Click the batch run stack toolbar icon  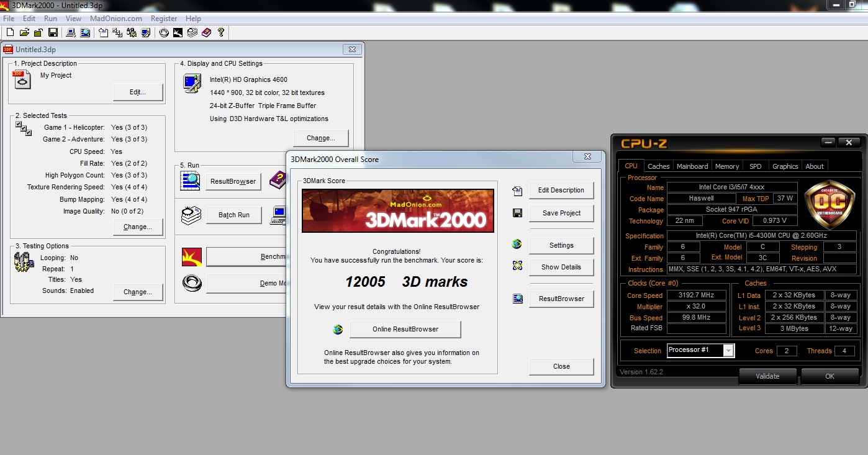coord(192,32)
